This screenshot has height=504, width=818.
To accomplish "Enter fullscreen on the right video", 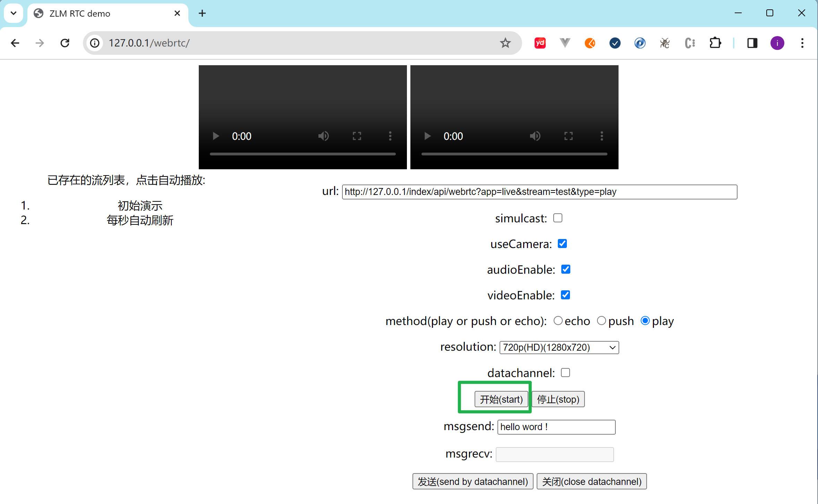I will click(x=568, y=136).
